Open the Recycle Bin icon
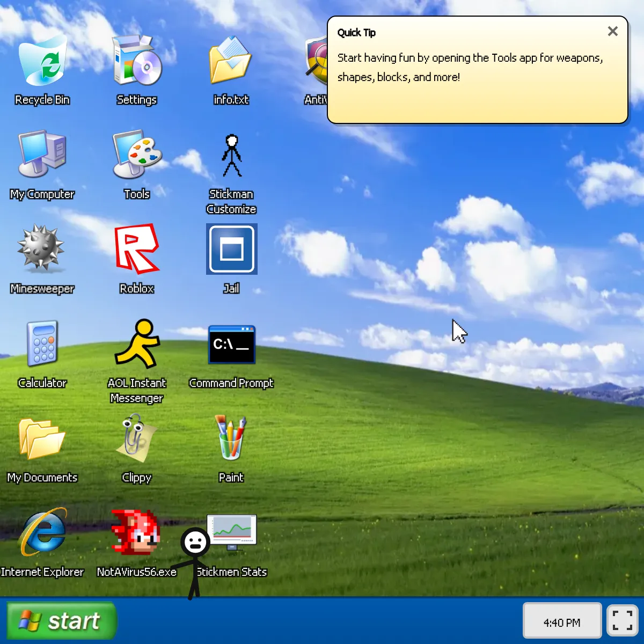The image size is (644, 644). [43, 61]
